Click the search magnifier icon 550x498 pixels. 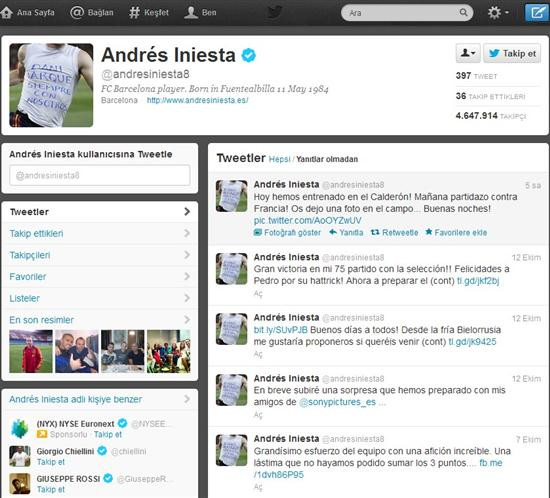click(x=463, y=13)
